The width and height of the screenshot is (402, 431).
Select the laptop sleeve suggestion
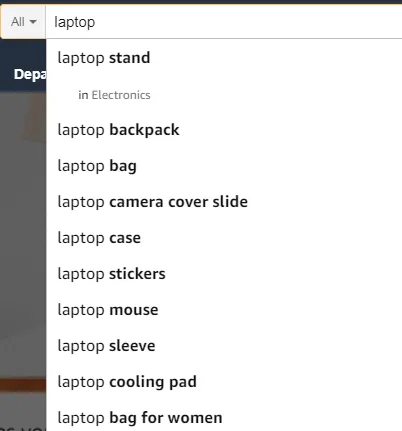tap(224, 346)
